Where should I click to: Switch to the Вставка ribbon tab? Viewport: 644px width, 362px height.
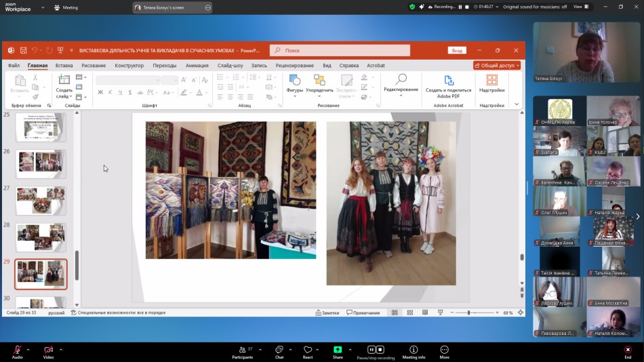coord(64,66)
